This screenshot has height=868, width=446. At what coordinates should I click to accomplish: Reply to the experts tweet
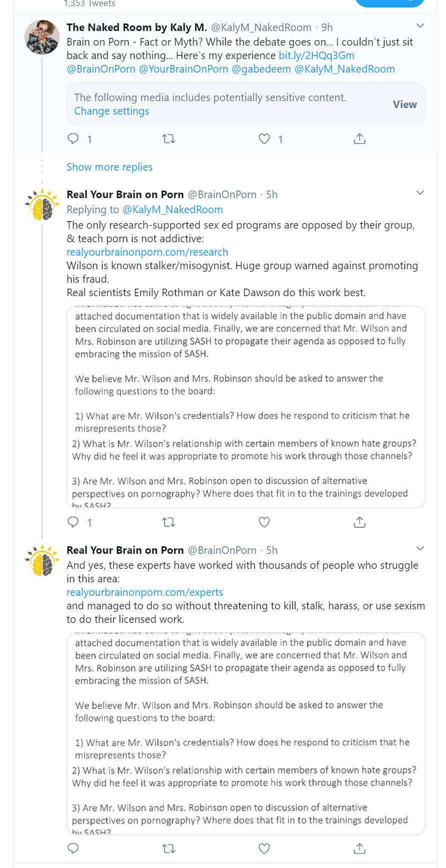[x=74, y=848]
